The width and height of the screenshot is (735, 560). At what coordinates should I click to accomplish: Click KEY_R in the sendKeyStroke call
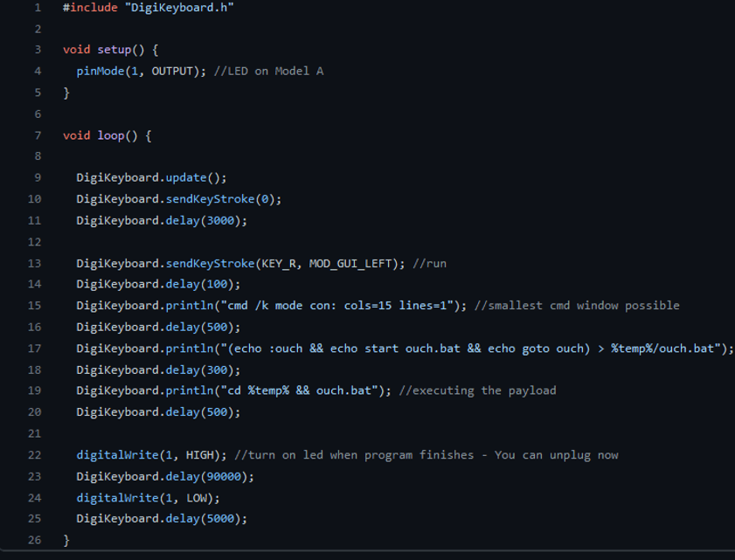[279, 263]
